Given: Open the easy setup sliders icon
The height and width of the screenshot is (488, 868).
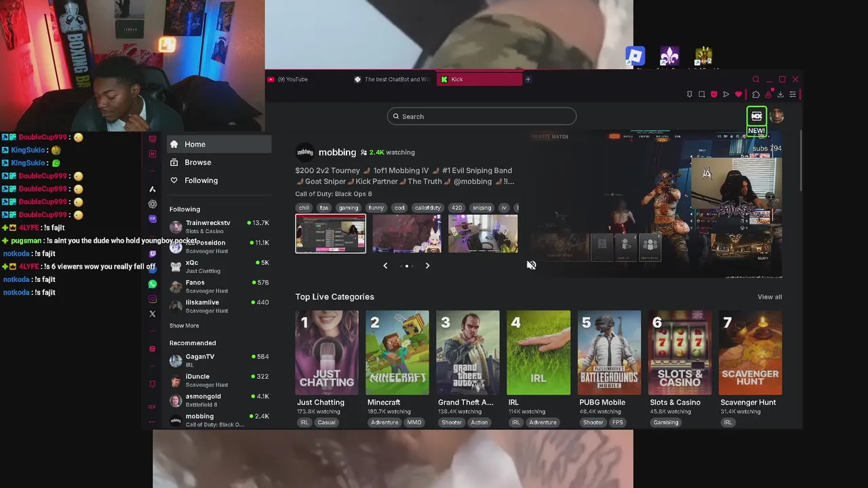Looking at the screenshot, I should pos(793,94).
